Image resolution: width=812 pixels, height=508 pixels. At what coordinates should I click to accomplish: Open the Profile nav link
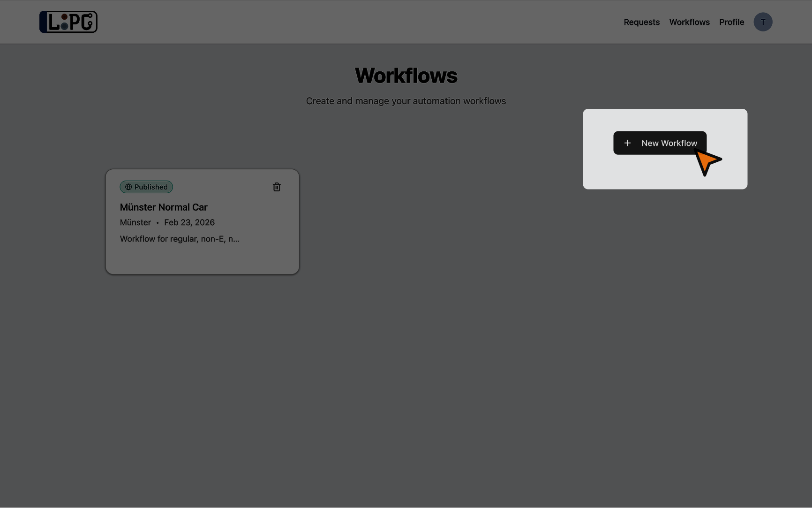731,22
